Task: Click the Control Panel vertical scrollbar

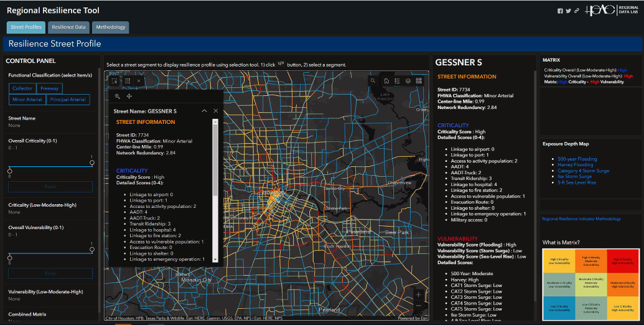Action: coord(99,189)
